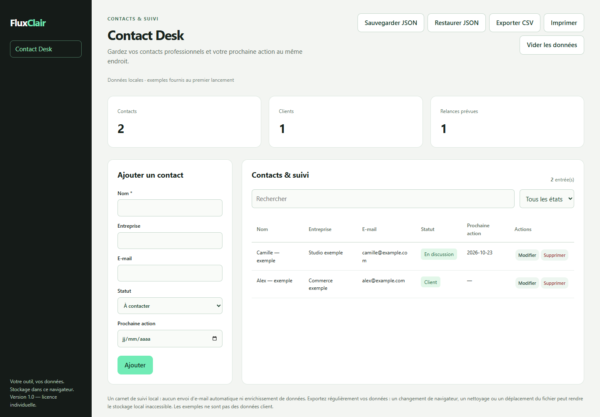The width and height of the screenshot is (600, 417).
Task: Open the Contact Desk sidebar item
Action: click(x=46, y=49)
